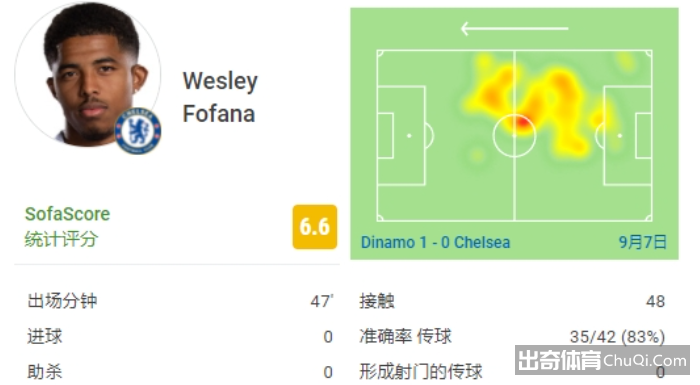The image size is (700, 385).
Task: Select the 进球 stat row
Action: point(180,336)
